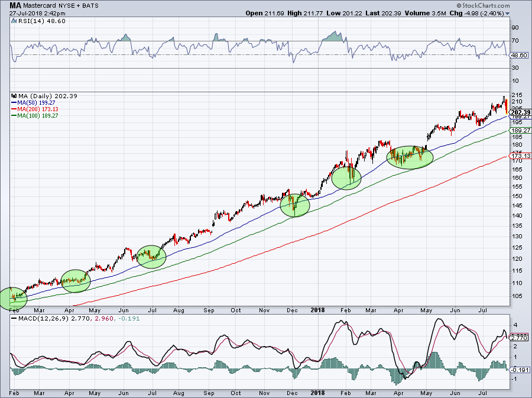Open the StockCharts.com link in the header
The width and height of the screenshot is (532, 398).
click(483, 5)
